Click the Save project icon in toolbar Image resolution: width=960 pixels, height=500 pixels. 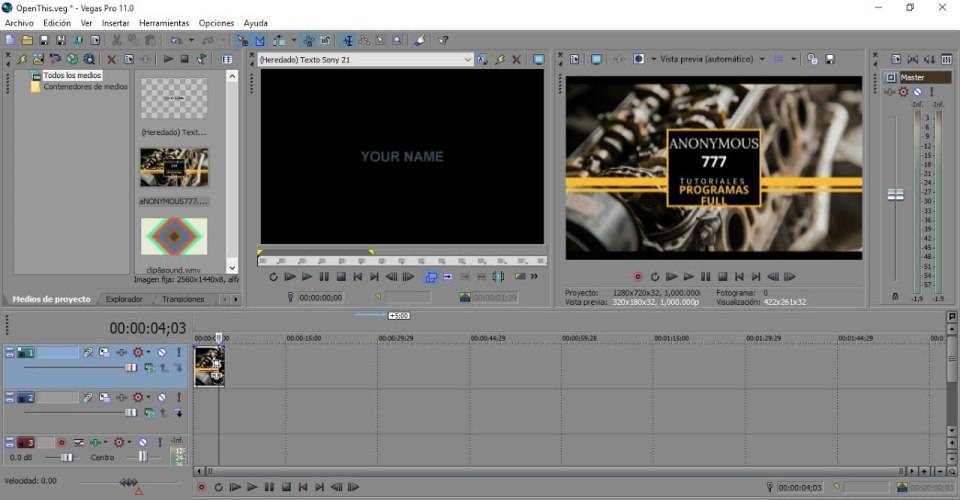click(x=45, y=41)
